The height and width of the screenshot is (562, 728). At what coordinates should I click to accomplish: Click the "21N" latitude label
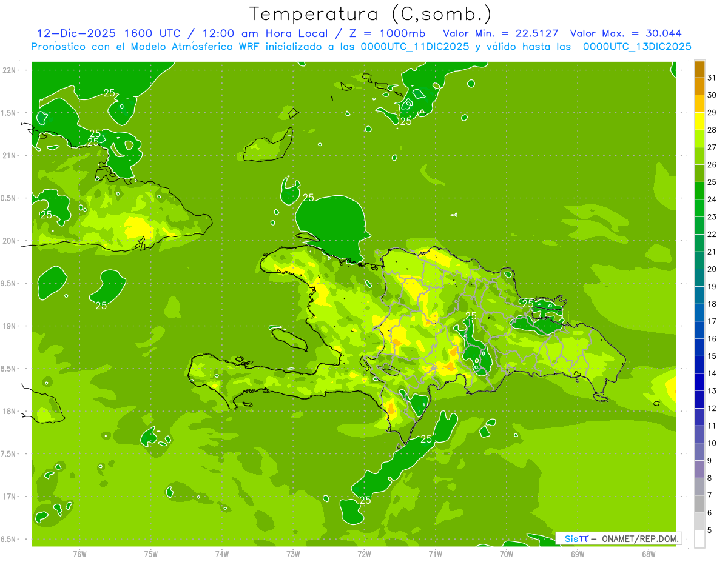tap(10, 155)
